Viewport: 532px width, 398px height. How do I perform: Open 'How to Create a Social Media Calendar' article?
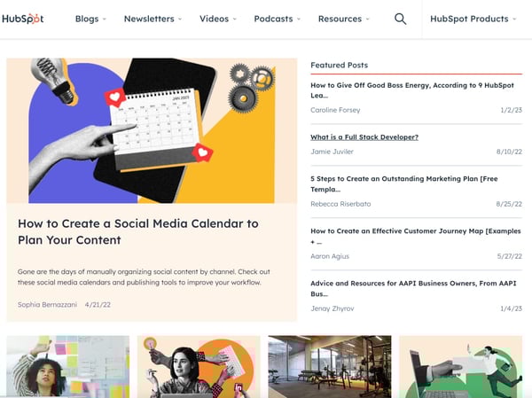point(138,231)
